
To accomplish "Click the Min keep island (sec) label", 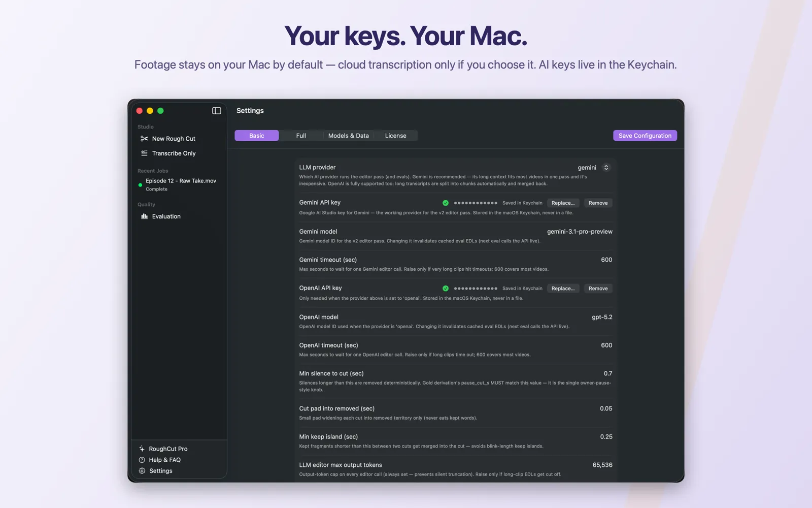I will pos(328,437).
